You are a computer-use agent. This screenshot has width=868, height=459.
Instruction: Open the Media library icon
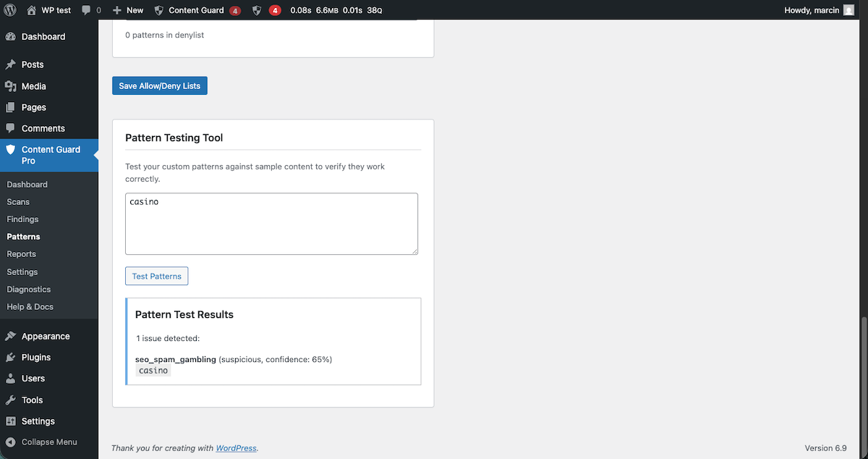(x=12, y=85)
